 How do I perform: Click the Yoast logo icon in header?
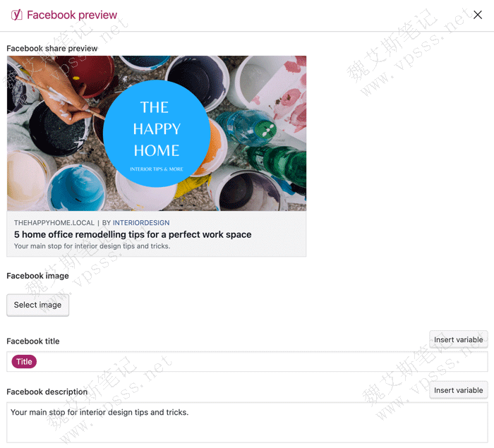17,15
